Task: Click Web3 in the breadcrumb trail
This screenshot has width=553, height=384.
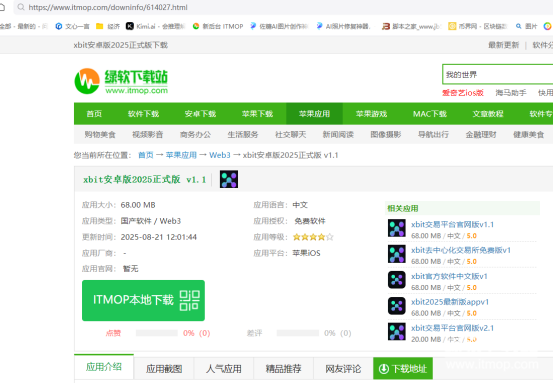Action: (x=220, y=155)
